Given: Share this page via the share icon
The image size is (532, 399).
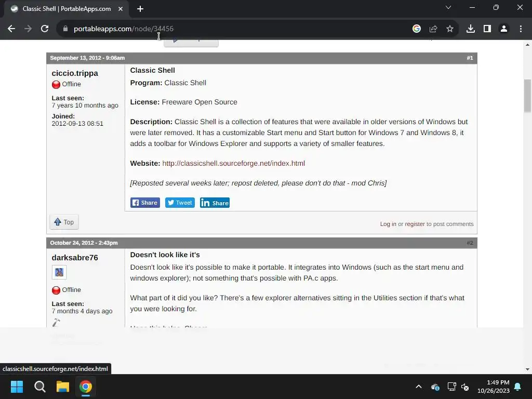Looking at the screenshot, I should [x=433, y=29].
